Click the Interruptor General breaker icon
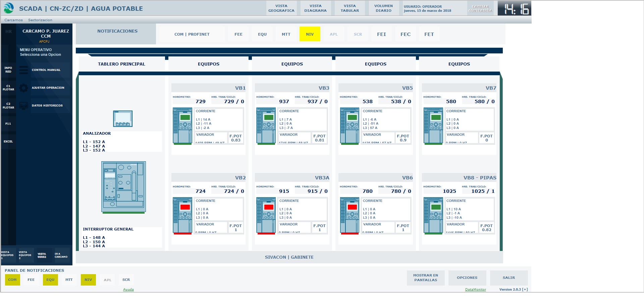Screen dimensions: 644x301 click(123, 187)
